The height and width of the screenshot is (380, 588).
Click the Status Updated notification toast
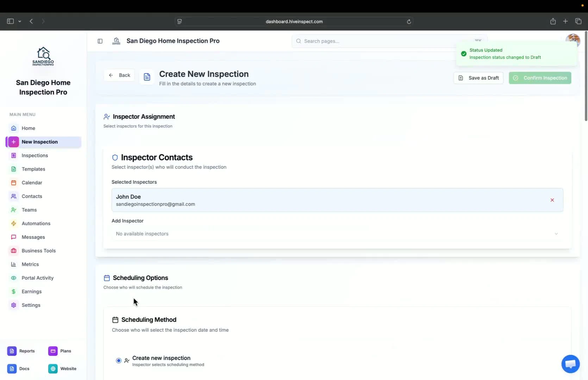pos(517,54)
